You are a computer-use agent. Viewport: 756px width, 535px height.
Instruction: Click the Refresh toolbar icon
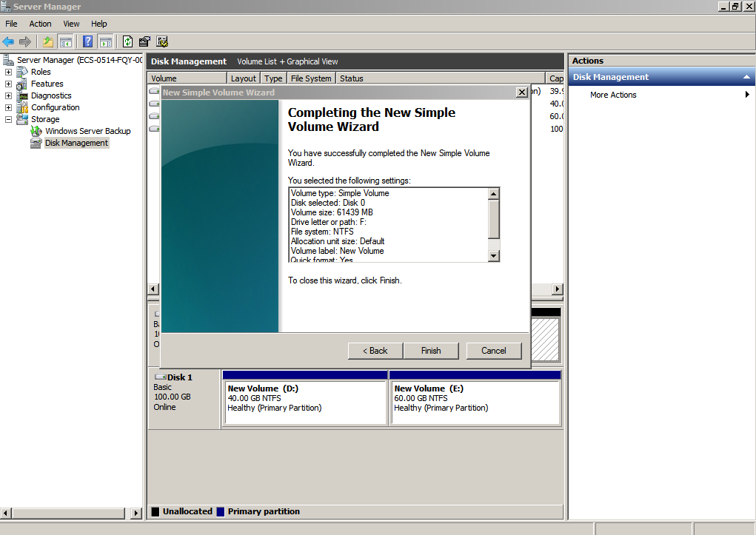[x=127, y=42]
